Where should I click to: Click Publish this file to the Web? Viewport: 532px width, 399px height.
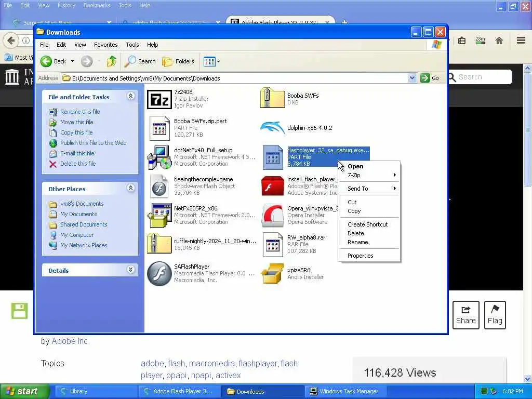click(94, 143)
